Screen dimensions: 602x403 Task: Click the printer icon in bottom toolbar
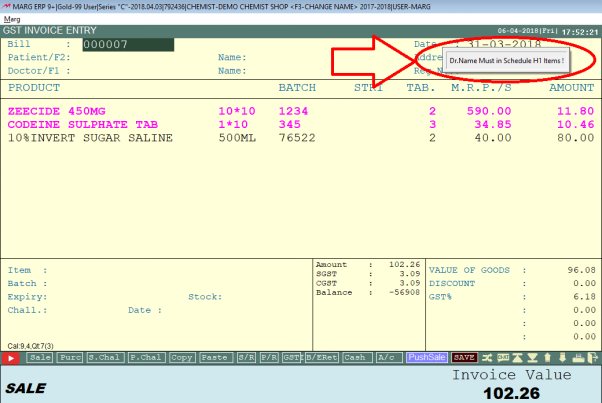(577, 357)
